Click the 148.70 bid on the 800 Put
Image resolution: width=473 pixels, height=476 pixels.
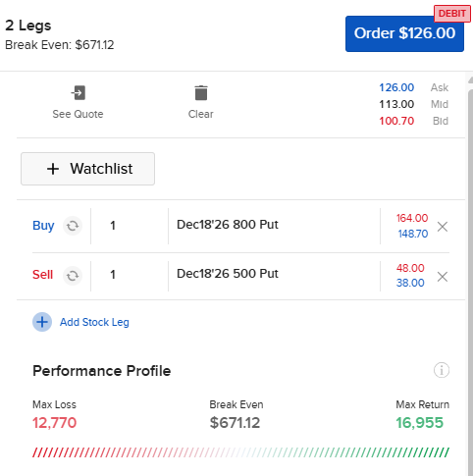pyautogui.click(x=413, y=234)
